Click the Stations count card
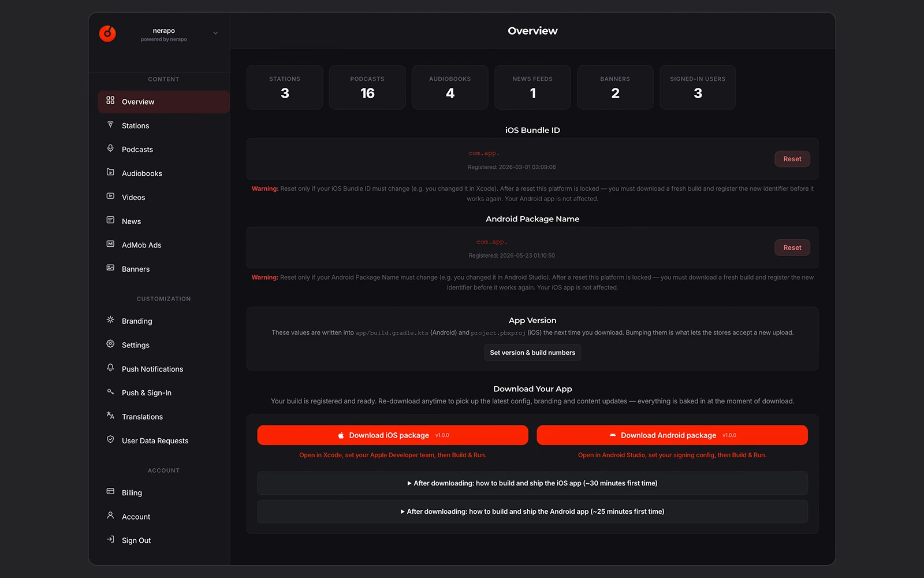 pos(285,87)
